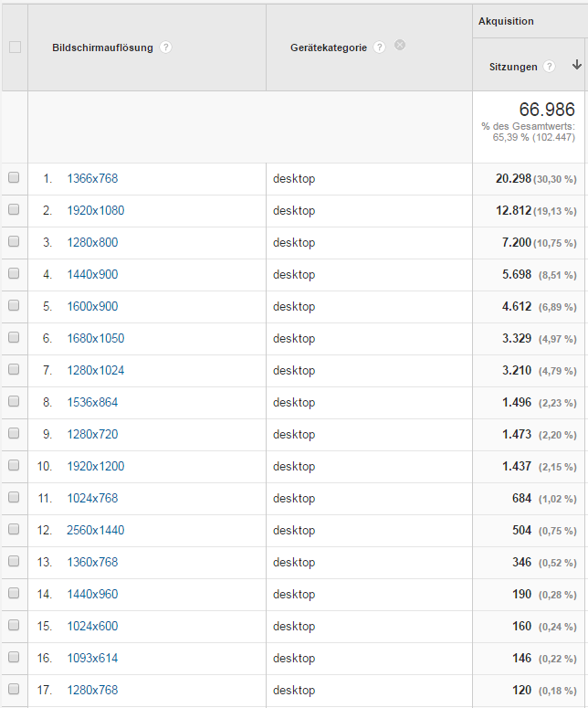Open the 1680x1050 resolution link
Viewport: 588px width, 708px height.
pos(96,339)
